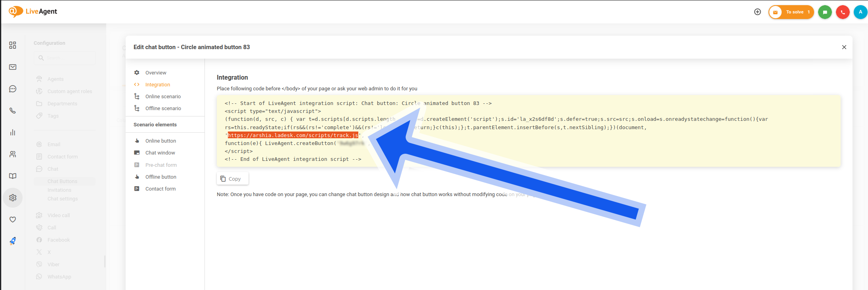868x290 pixels.
Task: Click the plus circle icon in header
Action: (x=757, y=12)
